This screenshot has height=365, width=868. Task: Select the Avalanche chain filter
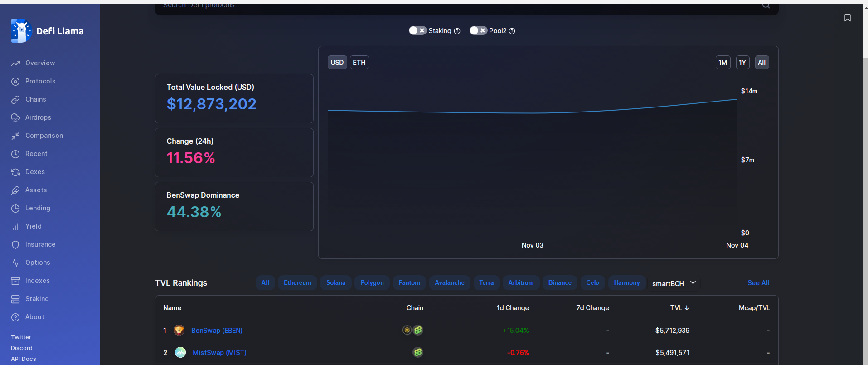click(x=450, y=282)
